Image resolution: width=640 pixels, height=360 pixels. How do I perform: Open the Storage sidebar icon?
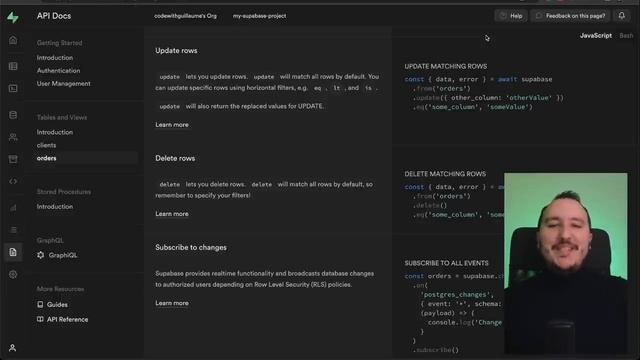tap(13, 159)
